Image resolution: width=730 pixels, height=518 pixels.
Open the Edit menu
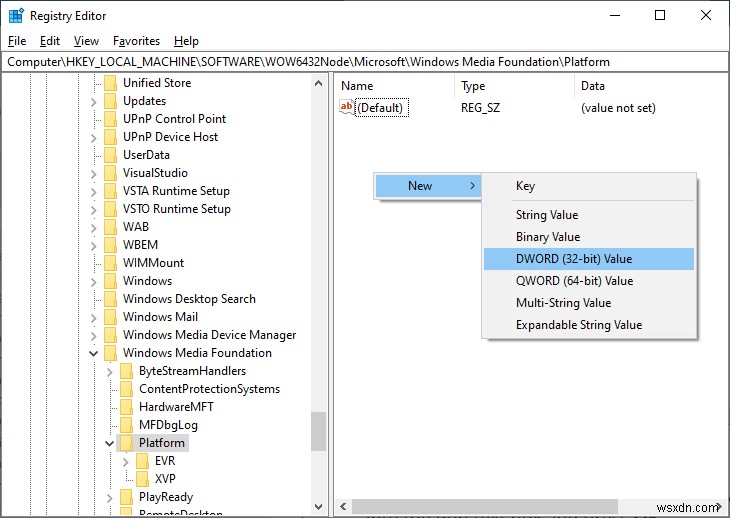click(50, 41)
